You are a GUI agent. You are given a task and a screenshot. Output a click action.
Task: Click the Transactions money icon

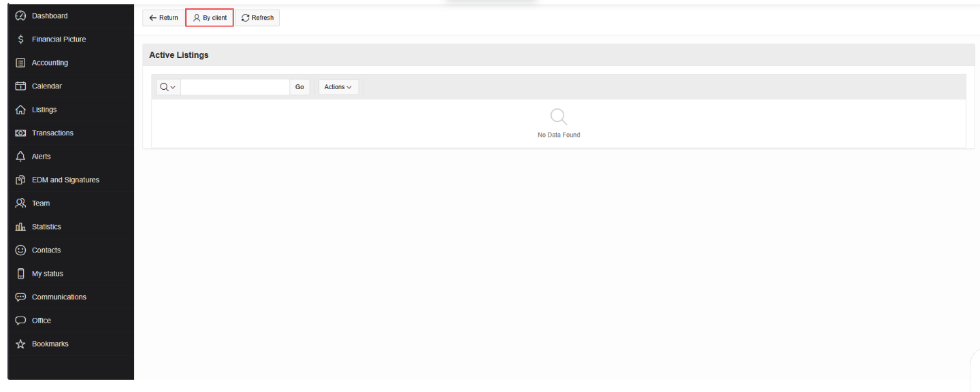coord(20,133)
